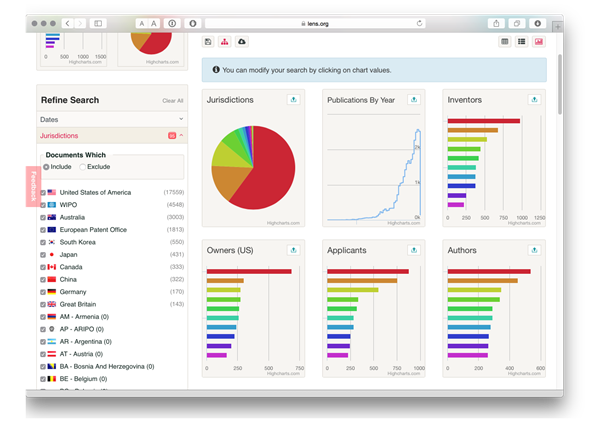Select the Exclude radio option
Screen dimensions: 589x434
point(83,167)
